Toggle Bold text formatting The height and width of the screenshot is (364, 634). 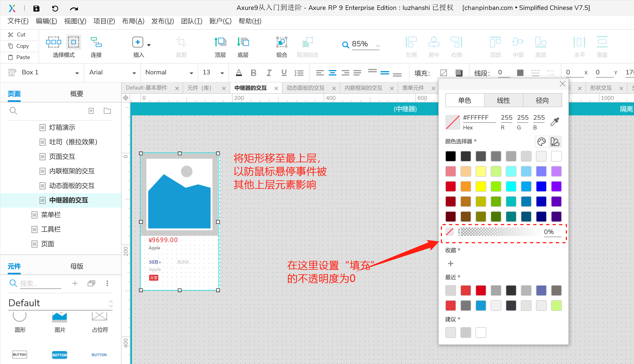pos(253,73)
